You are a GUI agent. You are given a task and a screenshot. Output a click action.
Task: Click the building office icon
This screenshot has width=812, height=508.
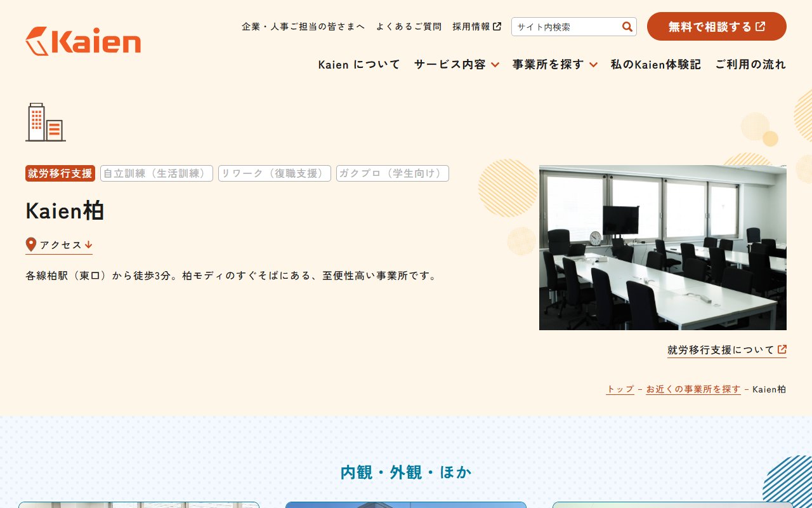click(x=46, y=122)
